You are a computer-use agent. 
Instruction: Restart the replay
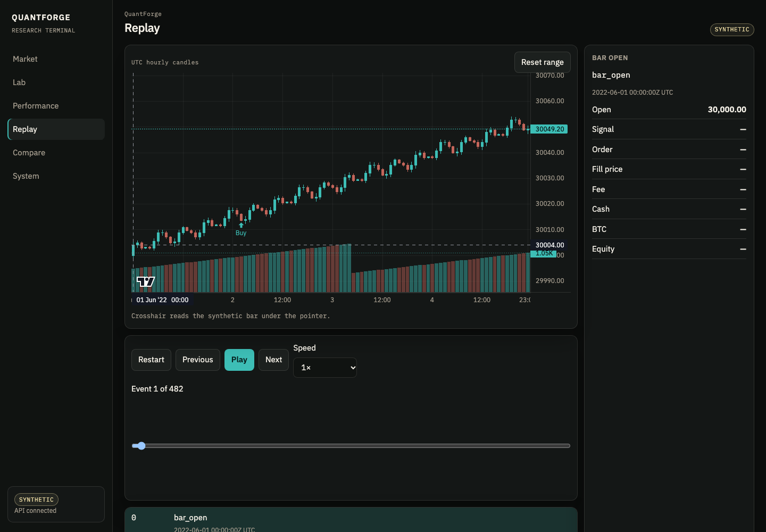click(x=151, y=360)
